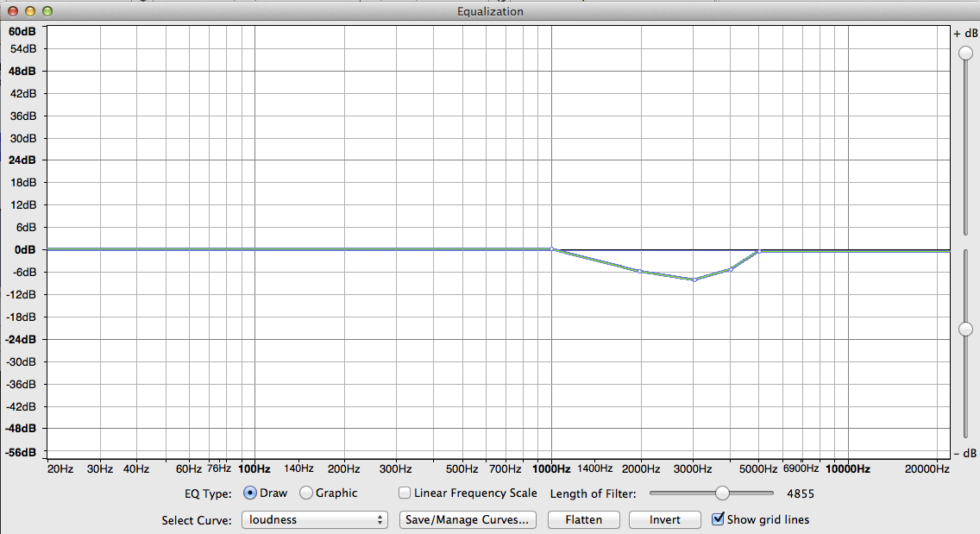980x534 pixels.
Task: Click the yellow minimize window button
Action: tap(30, 11)
